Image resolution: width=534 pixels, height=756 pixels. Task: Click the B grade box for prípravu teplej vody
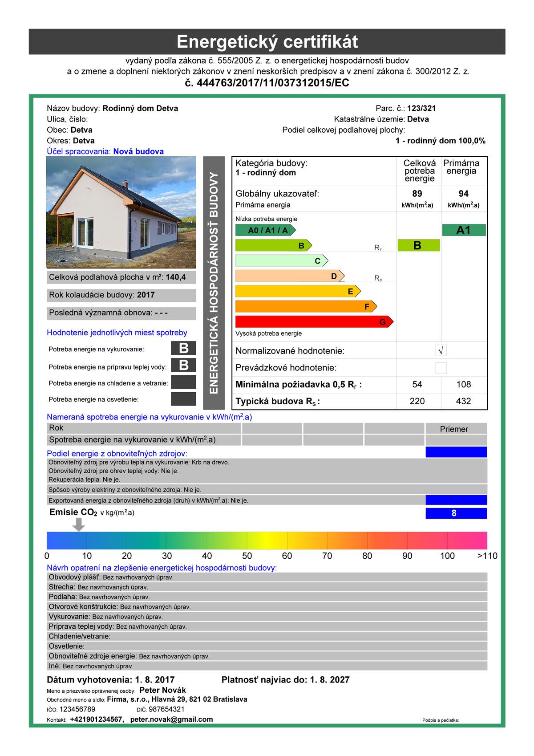(x=183, y=366)
